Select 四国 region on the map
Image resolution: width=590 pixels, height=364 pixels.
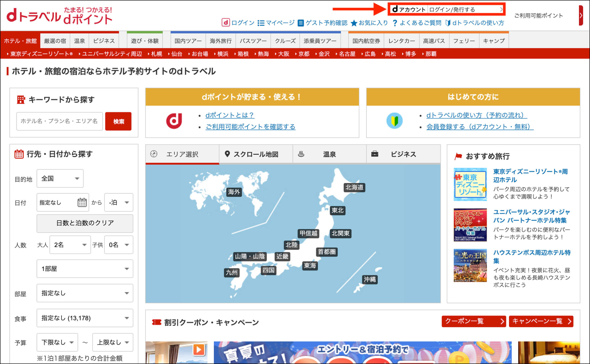coord(268,270)
